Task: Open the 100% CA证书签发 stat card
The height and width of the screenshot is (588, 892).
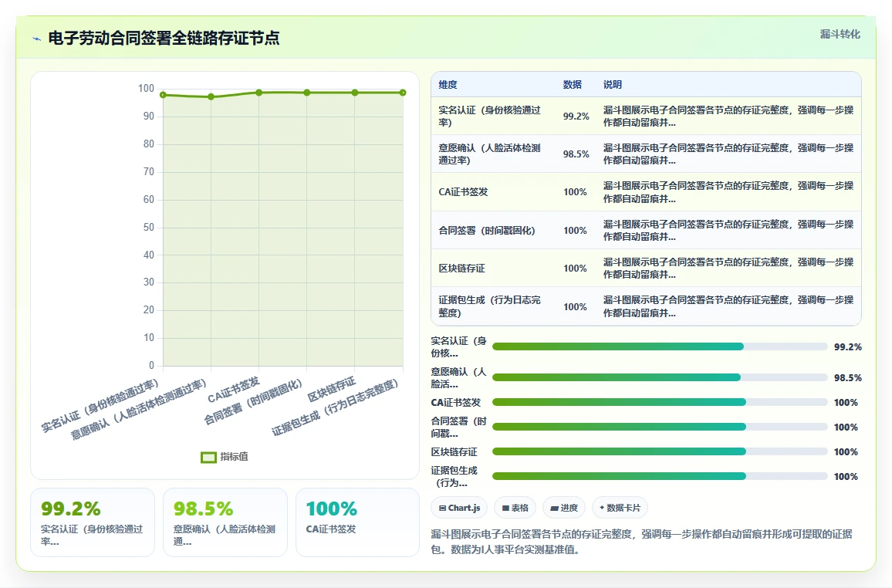Action: tap(358, 522)
